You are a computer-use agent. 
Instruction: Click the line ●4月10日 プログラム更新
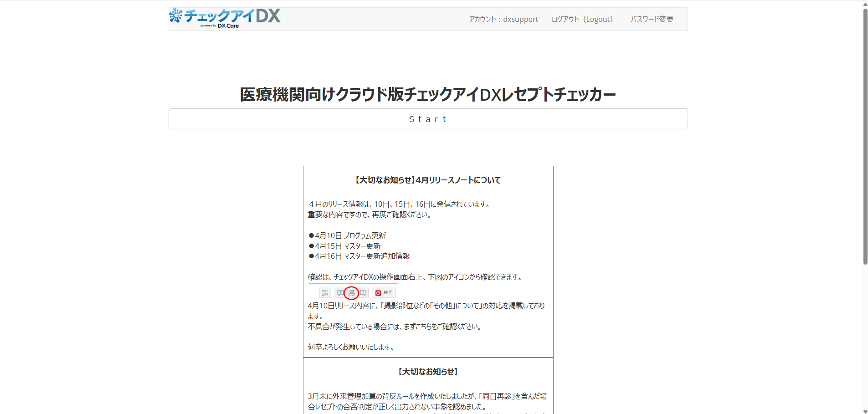tap(347, 235)
